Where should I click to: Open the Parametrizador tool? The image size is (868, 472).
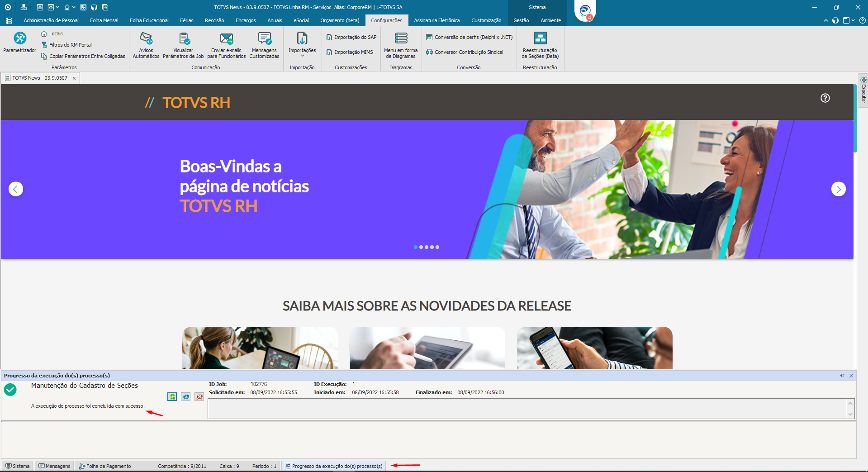pyautogui.click(x=19, y=43)
